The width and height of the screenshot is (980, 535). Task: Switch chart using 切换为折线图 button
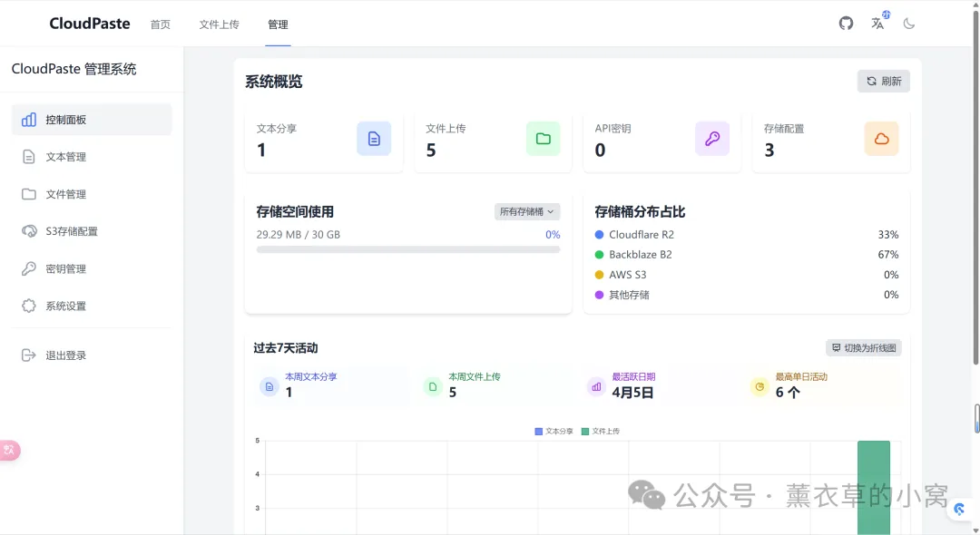[863, 348]
